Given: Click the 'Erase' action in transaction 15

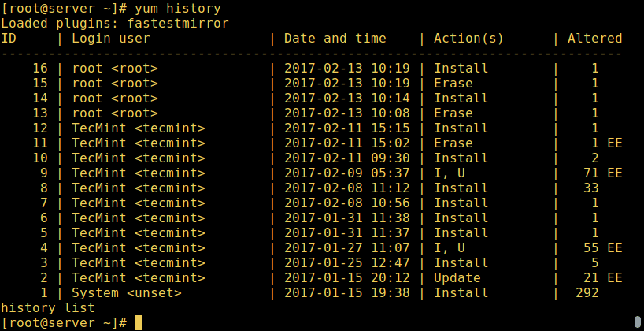Looking at the screenshot, I should click(x=453, y=83).
